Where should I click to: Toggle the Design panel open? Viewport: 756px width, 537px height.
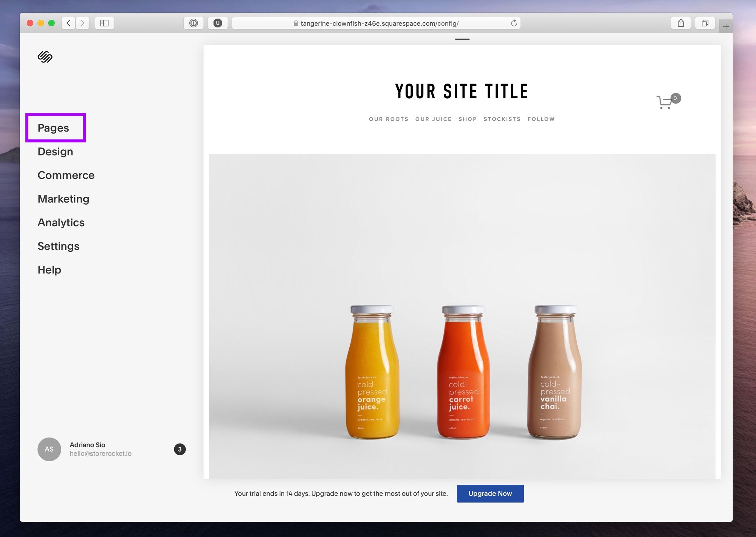point(54,151)
